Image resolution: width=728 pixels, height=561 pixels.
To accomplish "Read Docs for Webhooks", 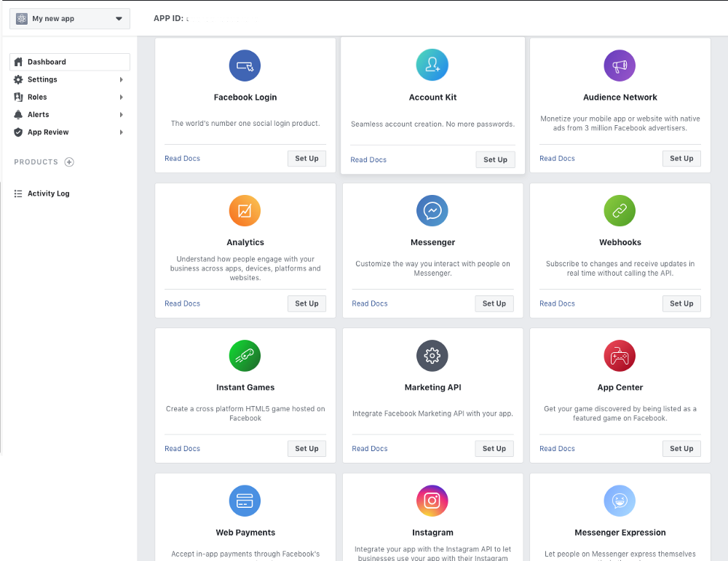I will (x=557, y=303).
